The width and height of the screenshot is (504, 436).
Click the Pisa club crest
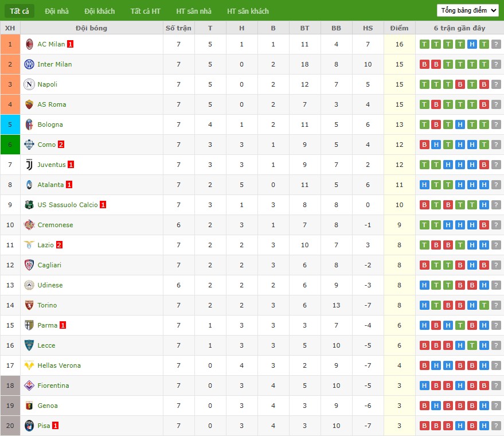(29, 426)
